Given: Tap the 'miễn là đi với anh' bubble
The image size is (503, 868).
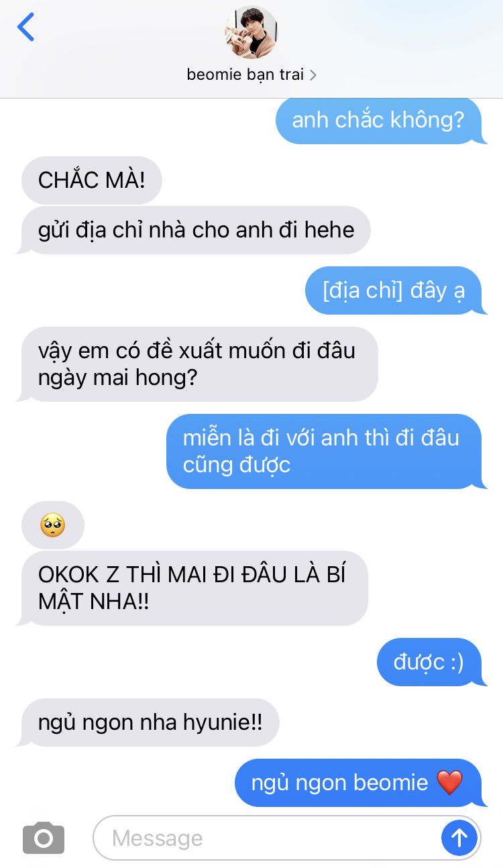Looking at the screenshot, I should click(x=324, y=451).
